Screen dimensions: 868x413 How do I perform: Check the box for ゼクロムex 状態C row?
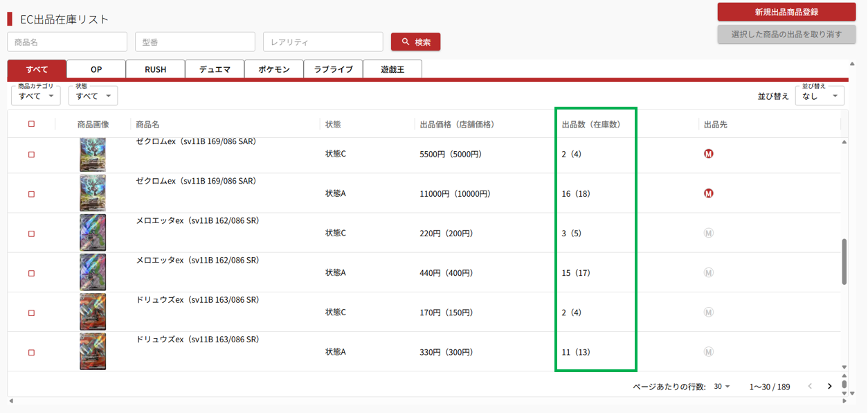point(31,155)
